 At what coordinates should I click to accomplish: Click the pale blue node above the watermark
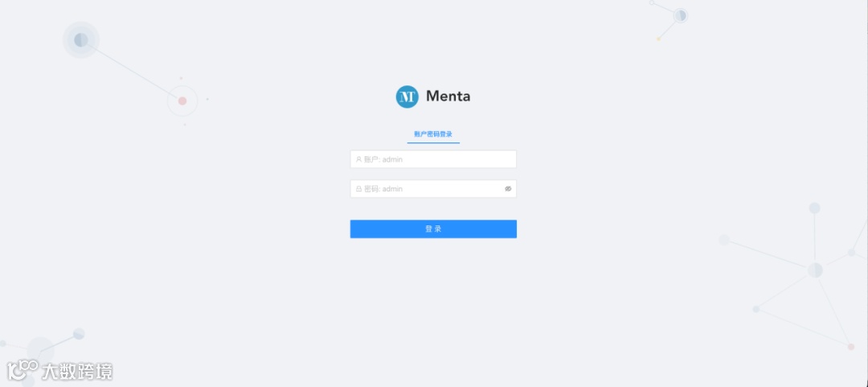pos(79,334)
